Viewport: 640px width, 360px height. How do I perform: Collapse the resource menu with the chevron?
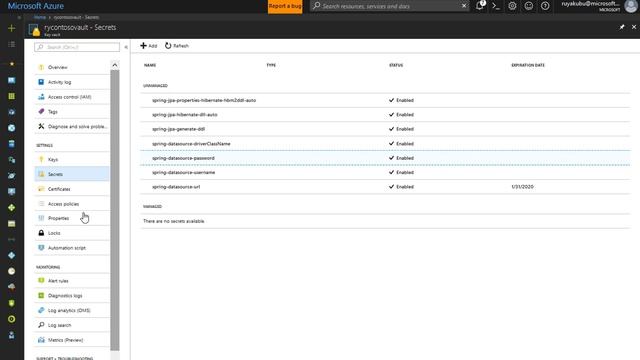126,47
